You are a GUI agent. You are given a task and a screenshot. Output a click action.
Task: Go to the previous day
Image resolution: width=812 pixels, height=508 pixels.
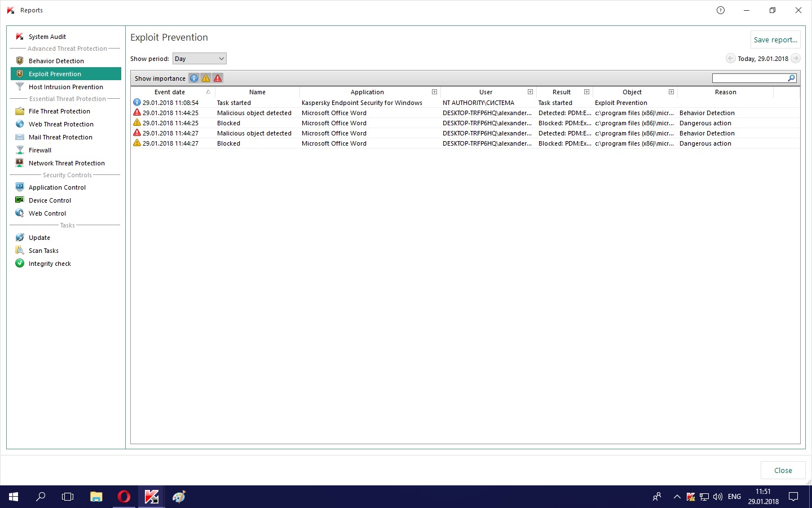tap(730, 58)
